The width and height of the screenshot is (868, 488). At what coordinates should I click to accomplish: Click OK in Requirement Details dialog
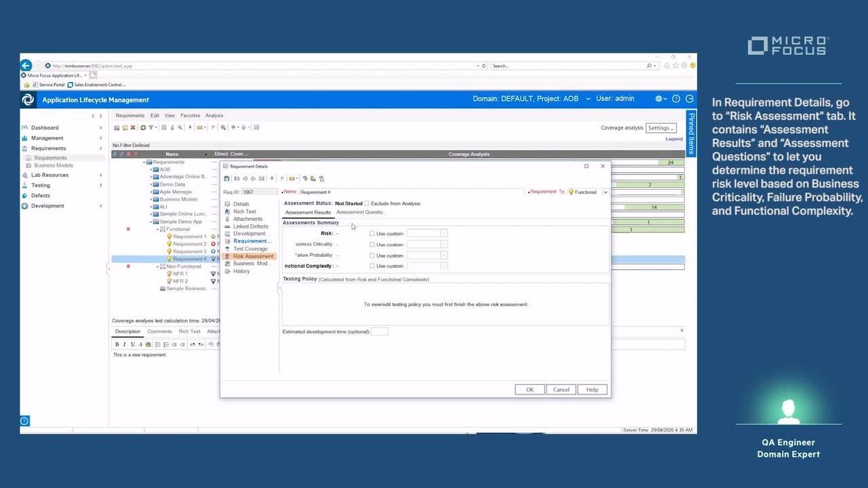coord(530,390)
